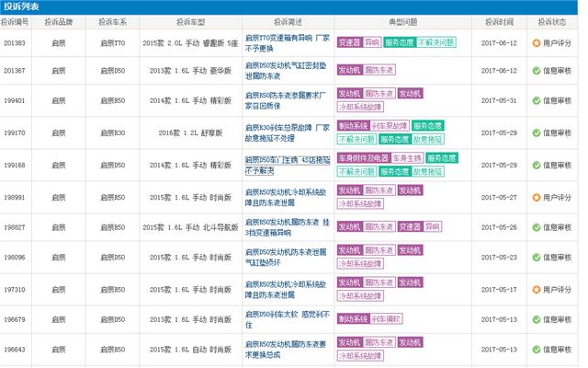This screenshot has height=368, width=588.
Task: Click the 刹车偏软 tag in complaint 196679
Action: point(386,319)
